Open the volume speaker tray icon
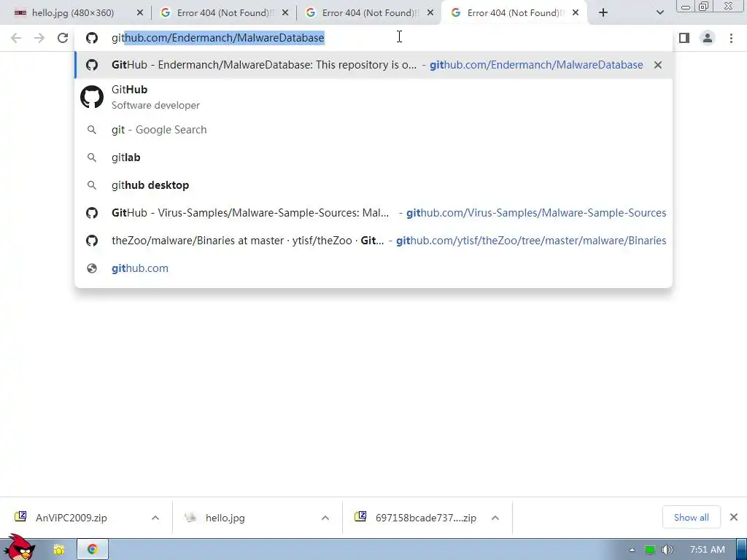Image resolution: width=747 pixels, height=560 pixels. 667,550
